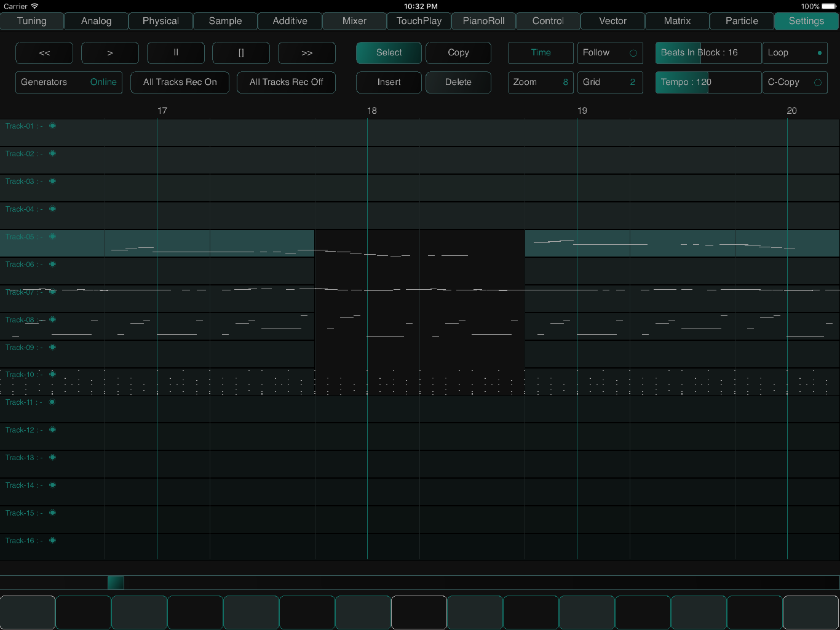Start playback with the > button
Screen dimensions: 840x630
pyautogui.click(x=110, y=53)
